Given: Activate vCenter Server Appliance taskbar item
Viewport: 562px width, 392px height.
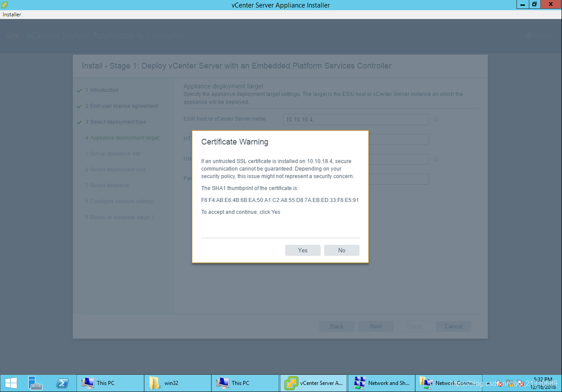Looking at the screenshot, I should [313, 383].
